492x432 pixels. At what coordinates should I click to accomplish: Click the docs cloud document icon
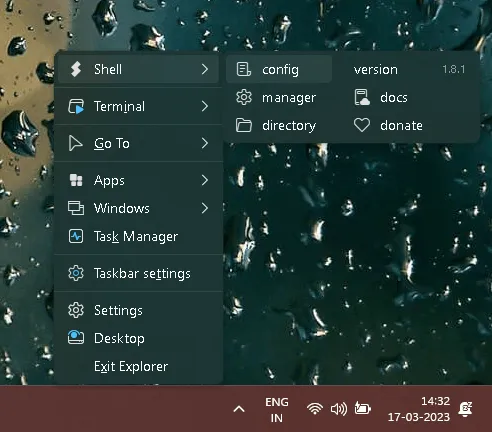[x=362, y=97]
